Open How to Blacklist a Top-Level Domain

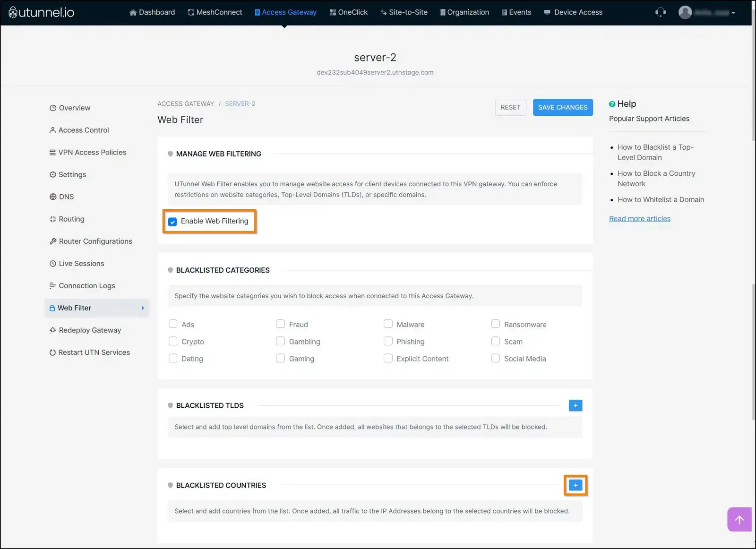[x=655, y=152]
